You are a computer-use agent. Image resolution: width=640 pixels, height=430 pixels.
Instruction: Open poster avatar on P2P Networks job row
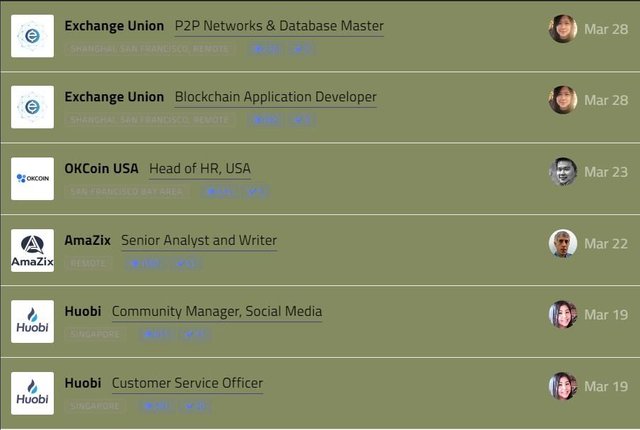(x=563, y=29)
